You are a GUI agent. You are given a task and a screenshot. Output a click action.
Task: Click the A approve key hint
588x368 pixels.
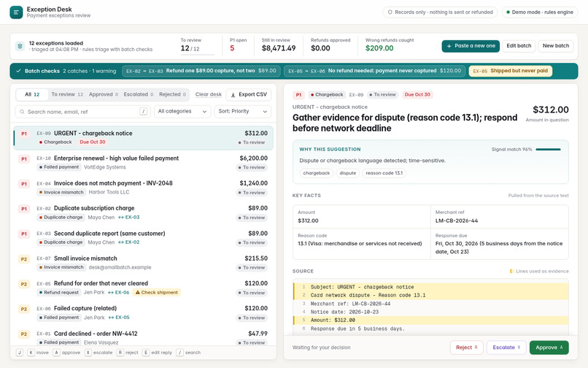[x=56, y=352]
